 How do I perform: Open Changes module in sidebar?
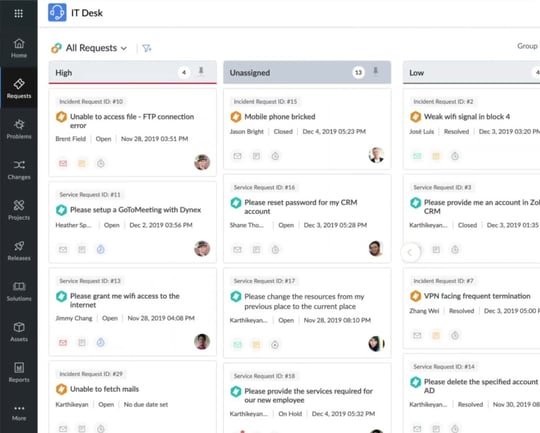click(x=19, y=170)
